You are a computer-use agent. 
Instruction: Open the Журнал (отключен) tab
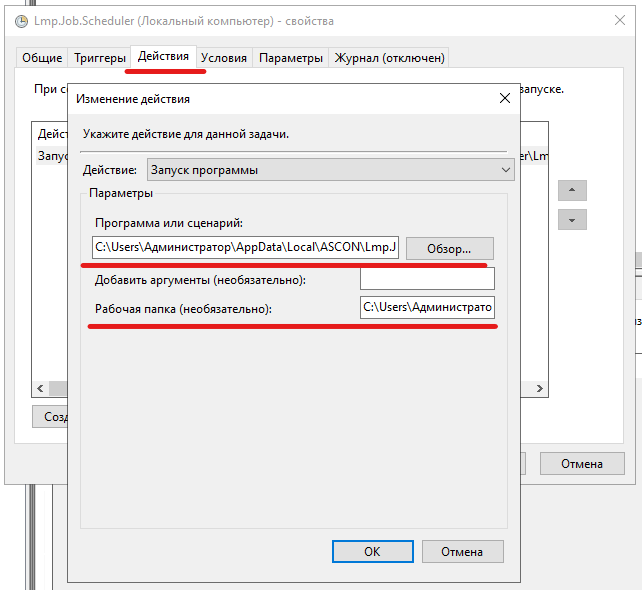(x=389, y=58)
